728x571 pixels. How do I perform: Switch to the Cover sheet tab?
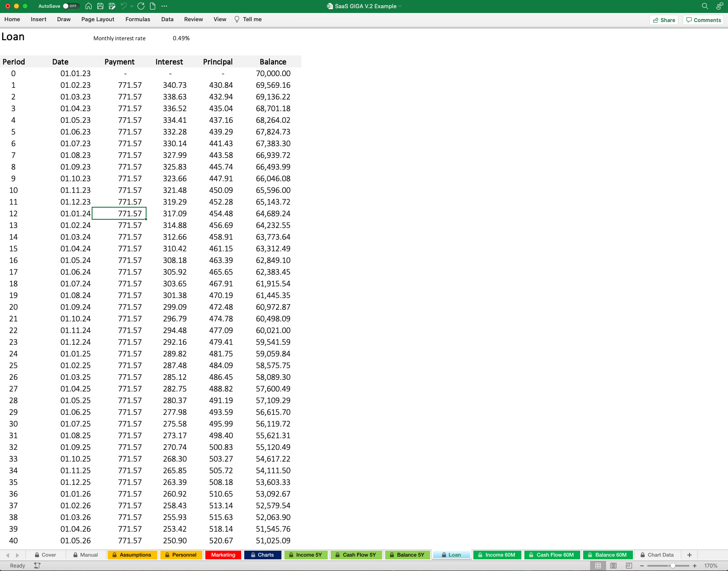(x=45, y=555)
